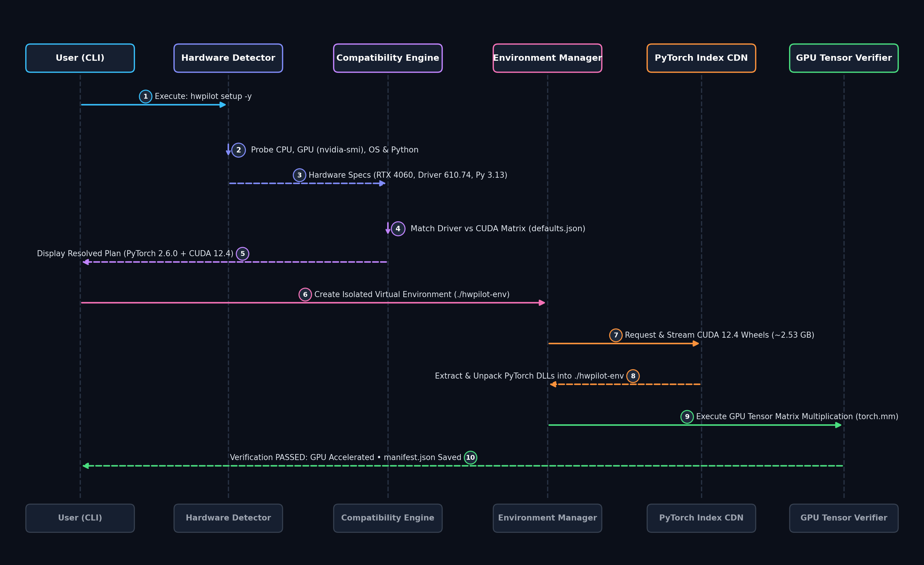Select the top GPU Tensor Verifier participant box
This screenshot has width=924, height=565.
click(844, 58)
